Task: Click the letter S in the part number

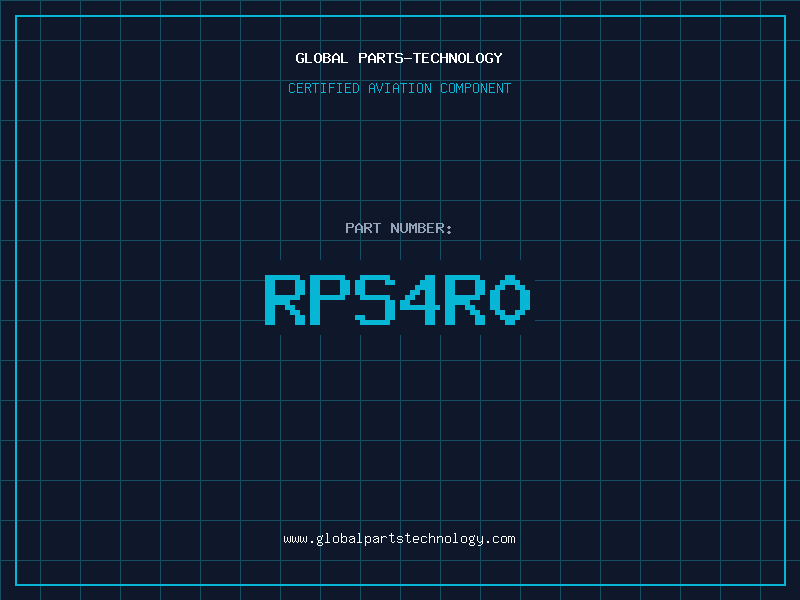Action: [x=375, y=299]
